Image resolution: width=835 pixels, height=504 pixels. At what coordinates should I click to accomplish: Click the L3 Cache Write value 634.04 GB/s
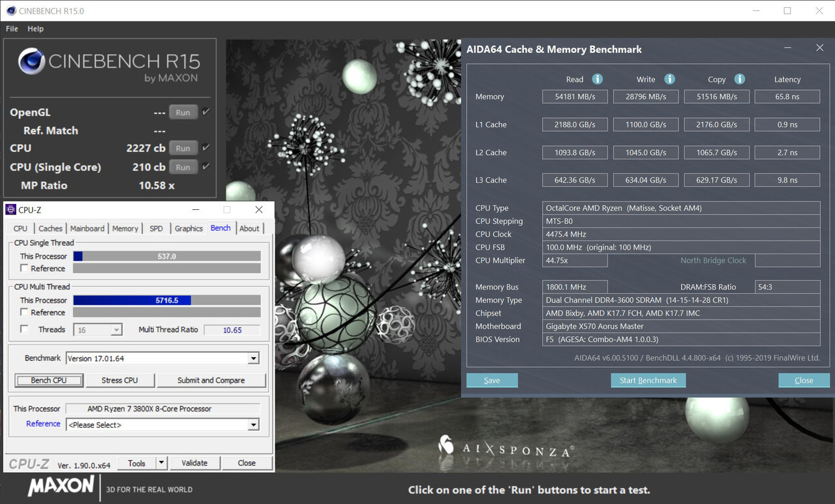pyautogui.click(x=646, y=180)
